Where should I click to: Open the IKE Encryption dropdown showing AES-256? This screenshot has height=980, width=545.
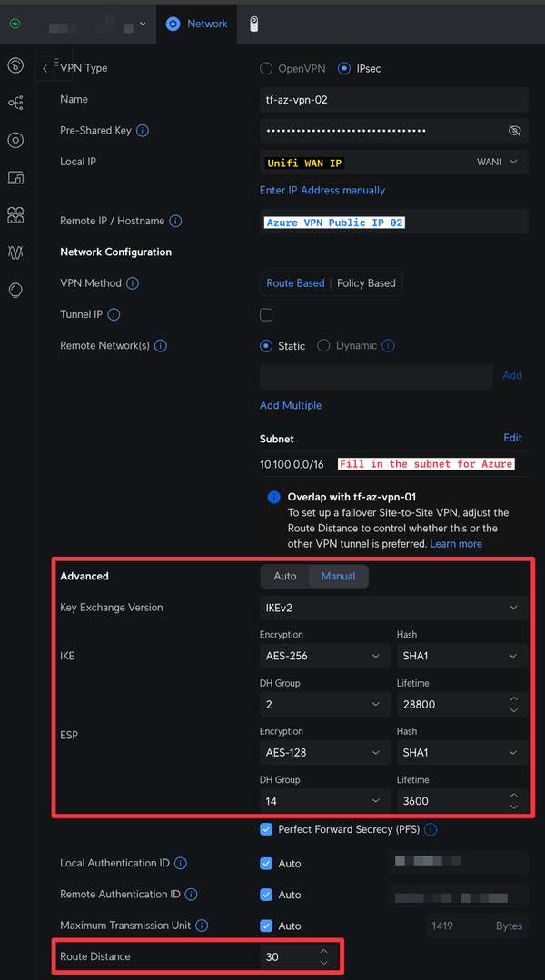[324, 655]
